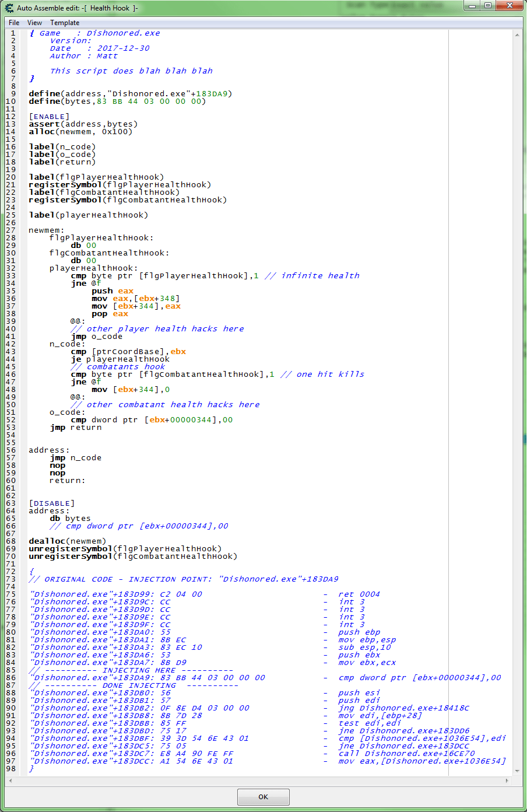Close the Auto Assemble window

[509, 6]
